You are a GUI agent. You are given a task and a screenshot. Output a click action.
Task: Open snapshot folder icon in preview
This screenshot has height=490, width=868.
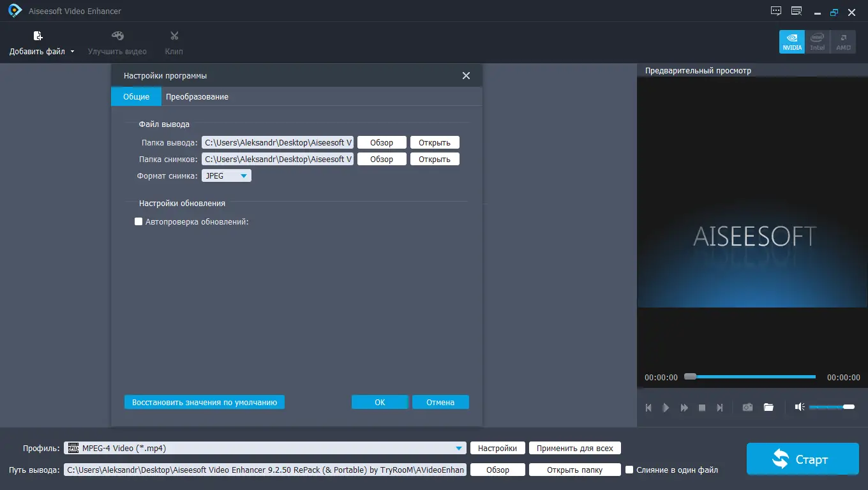click(x=768, y=407)
